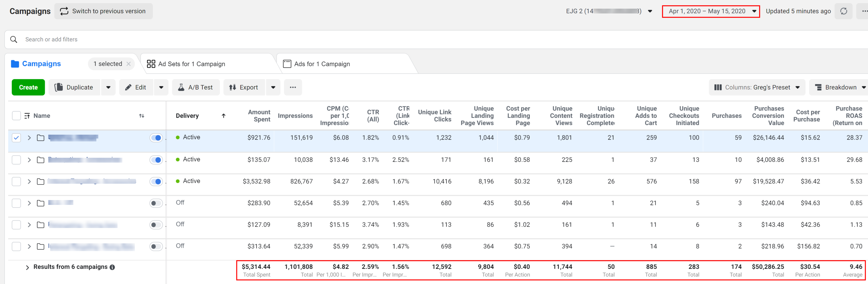Image resolution: width=868 pixels, height=284 pixels.
Task: Click info icon beside Results from 6 campaigns
Action: pos(112,267)
